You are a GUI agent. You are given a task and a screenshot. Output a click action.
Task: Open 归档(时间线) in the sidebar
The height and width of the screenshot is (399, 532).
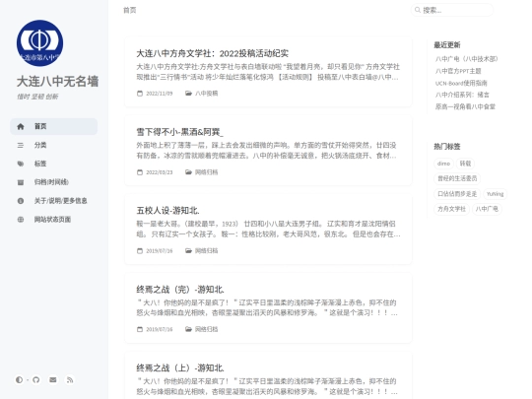[x=53, y=182]
